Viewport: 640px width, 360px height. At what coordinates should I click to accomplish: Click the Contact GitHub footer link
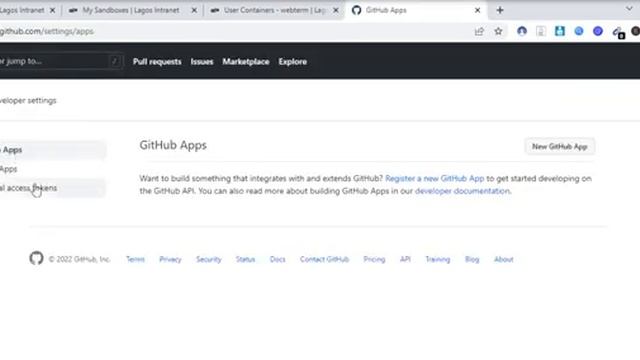click(x=324, y=259)
